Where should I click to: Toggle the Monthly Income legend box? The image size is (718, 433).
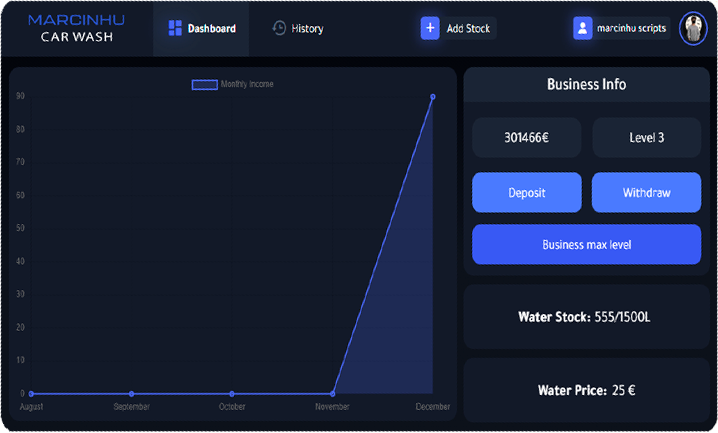click(x=204, y=84)
